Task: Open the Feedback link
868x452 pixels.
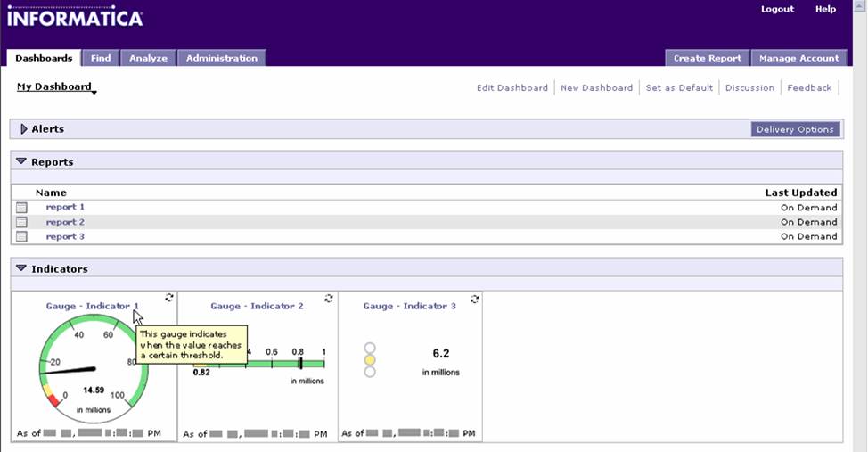Action: [809, 87]
